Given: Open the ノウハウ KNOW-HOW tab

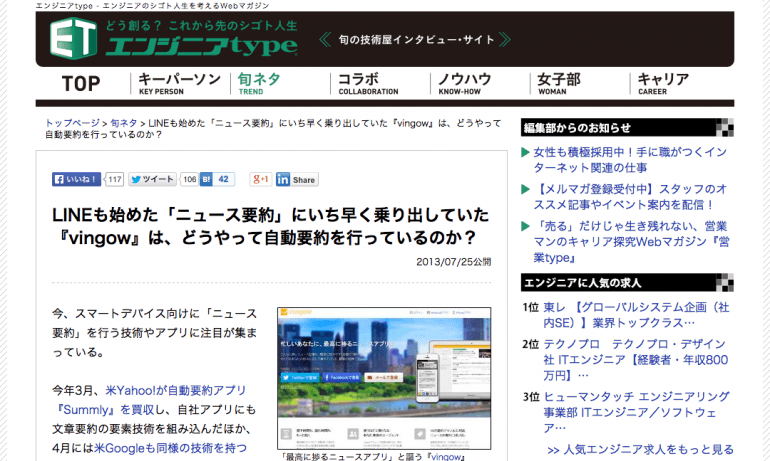Looking at the screenshot, I should tap(465, 83).
